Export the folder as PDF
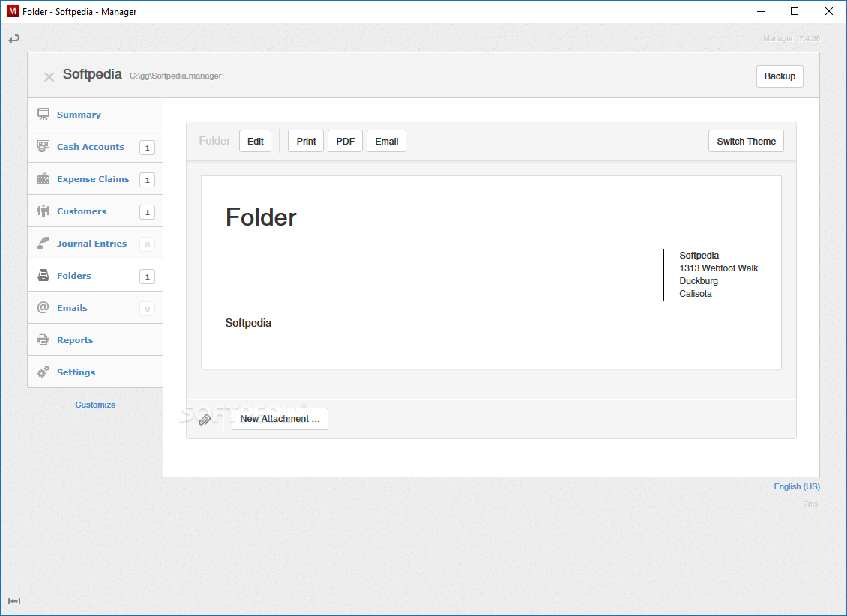847x616 pixels. tap(346, 141)
